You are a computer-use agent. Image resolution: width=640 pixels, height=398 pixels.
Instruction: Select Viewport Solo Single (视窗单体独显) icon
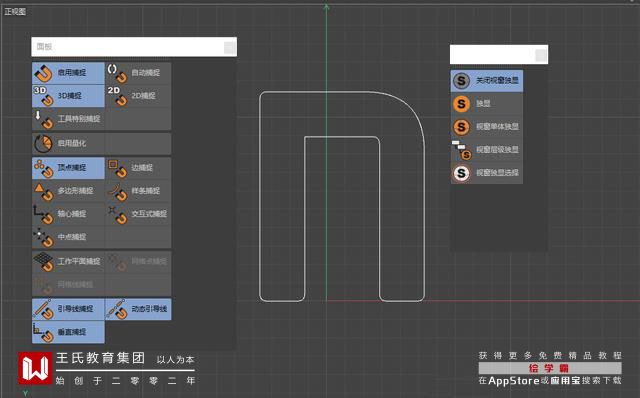coord(461,127)
